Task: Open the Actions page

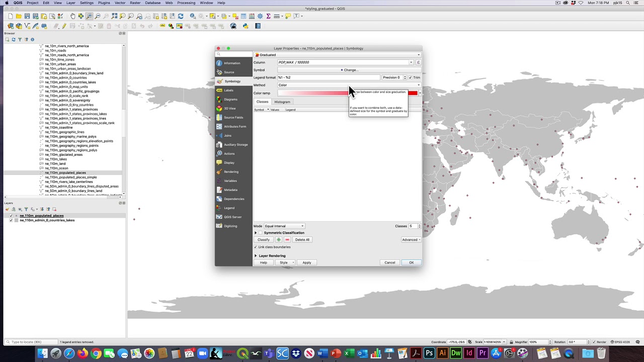Action: pos(233,154)
